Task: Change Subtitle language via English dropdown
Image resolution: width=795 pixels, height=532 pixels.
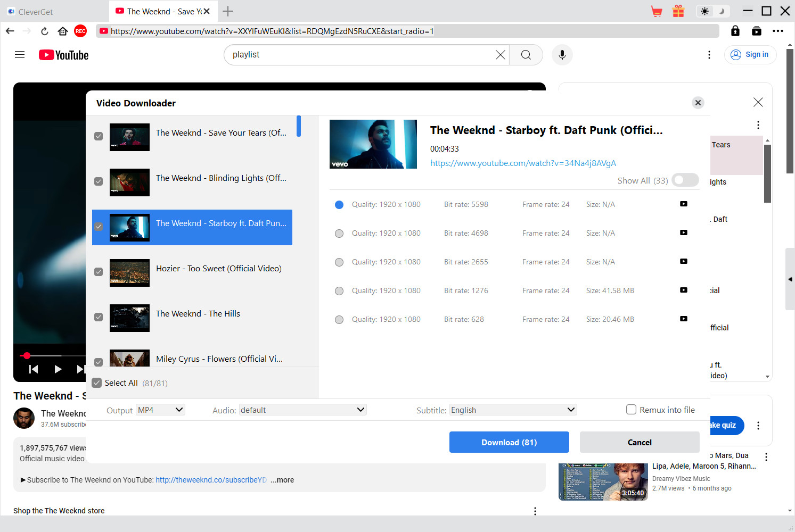Action: click(x=512, y=410)
